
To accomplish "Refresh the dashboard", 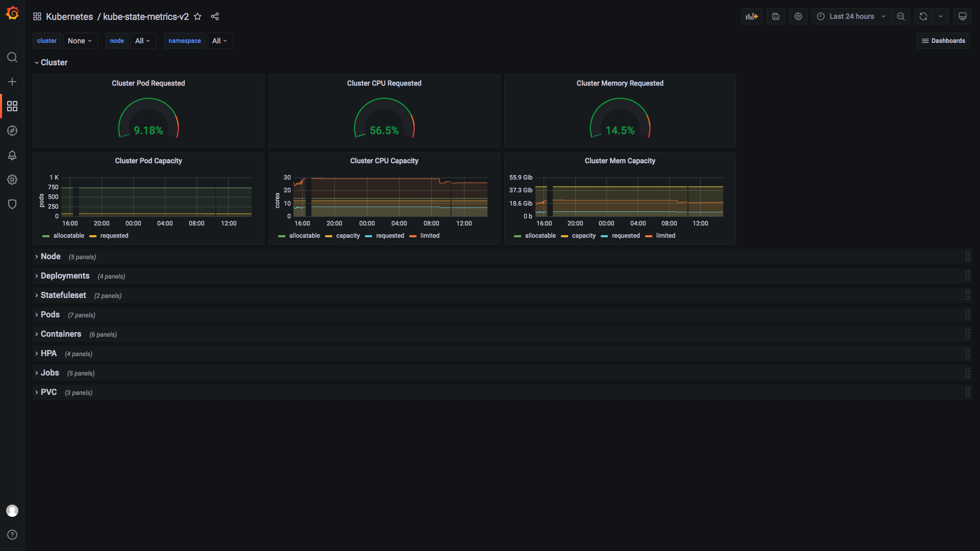I will coord(923,16).
